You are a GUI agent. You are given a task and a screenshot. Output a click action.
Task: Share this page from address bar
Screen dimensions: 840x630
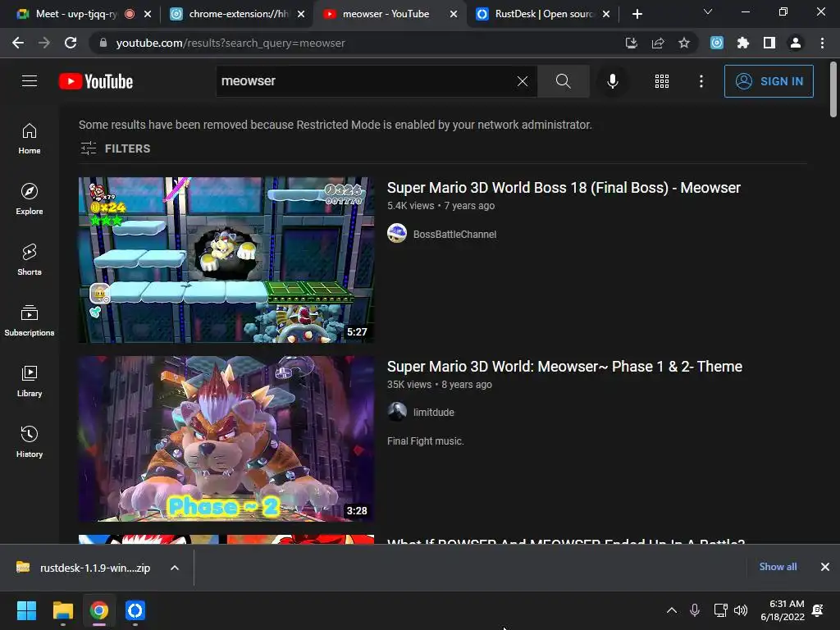[x=658, y=43]
